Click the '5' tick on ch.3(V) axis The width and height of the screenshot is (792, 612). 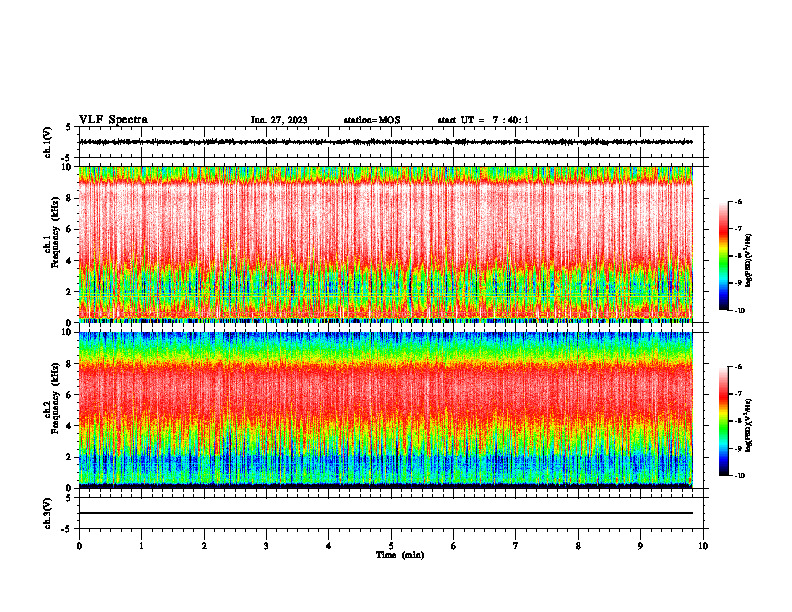(69, 498)
